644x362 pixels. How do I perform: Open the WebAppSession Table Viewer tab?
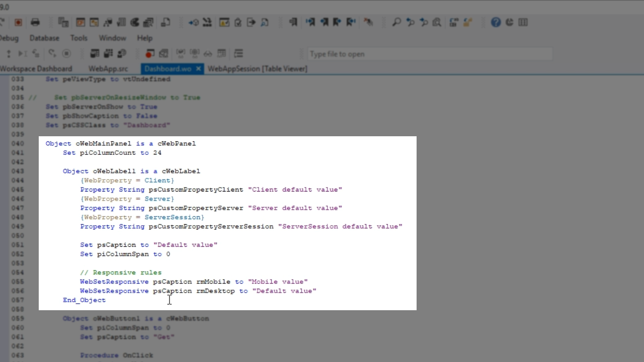257,69
